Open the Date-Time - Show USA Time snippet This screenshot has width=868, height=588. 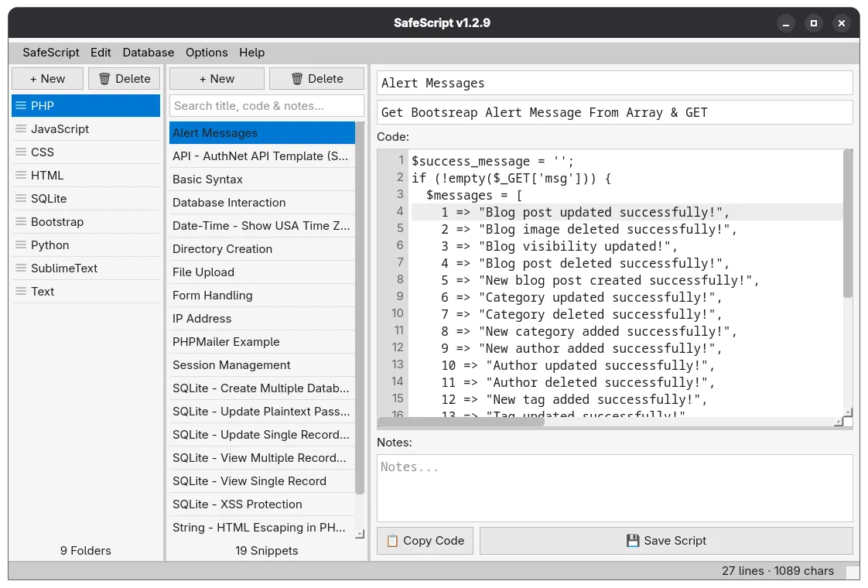[x=261, y=226]
